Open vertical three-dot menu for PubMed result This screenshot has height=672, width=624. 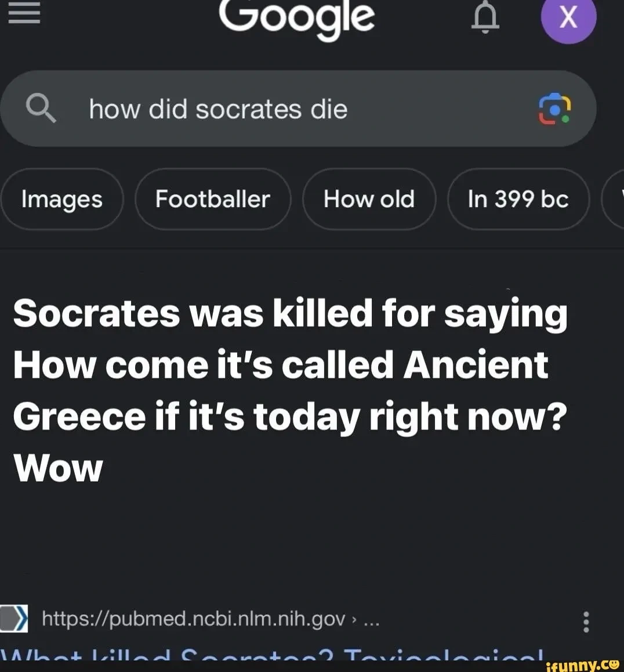point(586,621)
